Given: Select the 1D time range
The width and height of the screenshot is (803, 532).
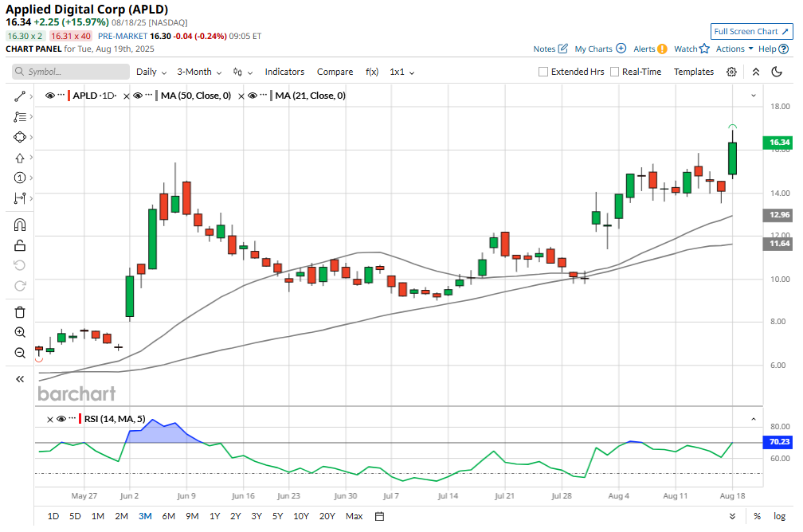Looking at the screenshot, I should tap(53, 516).
